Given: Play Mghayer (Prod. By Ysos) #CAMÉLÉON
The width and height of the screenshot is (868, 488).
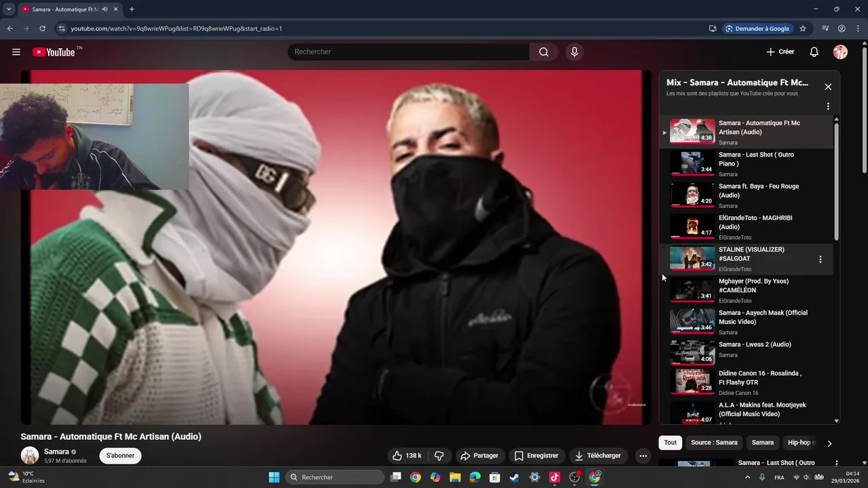Looking at the screenshot, I should click(x=746, y=291).
